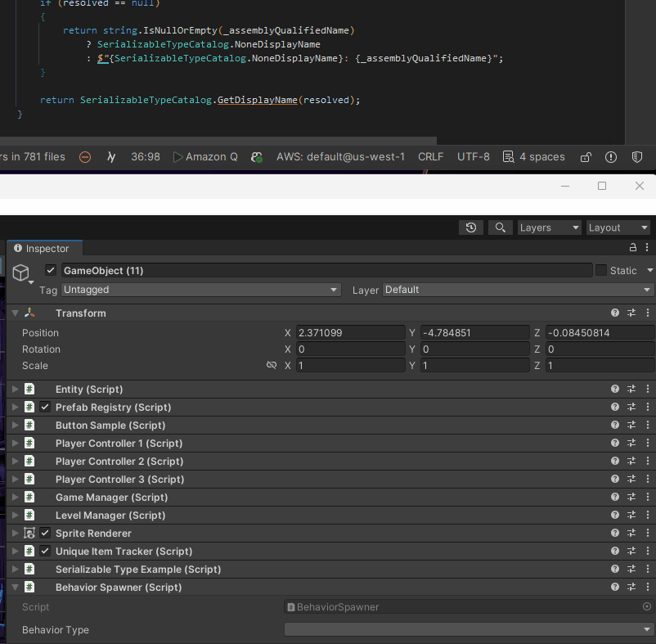Open the Behavior Type dropdown
Screen dimensions: 656x644
coord(467,629)
